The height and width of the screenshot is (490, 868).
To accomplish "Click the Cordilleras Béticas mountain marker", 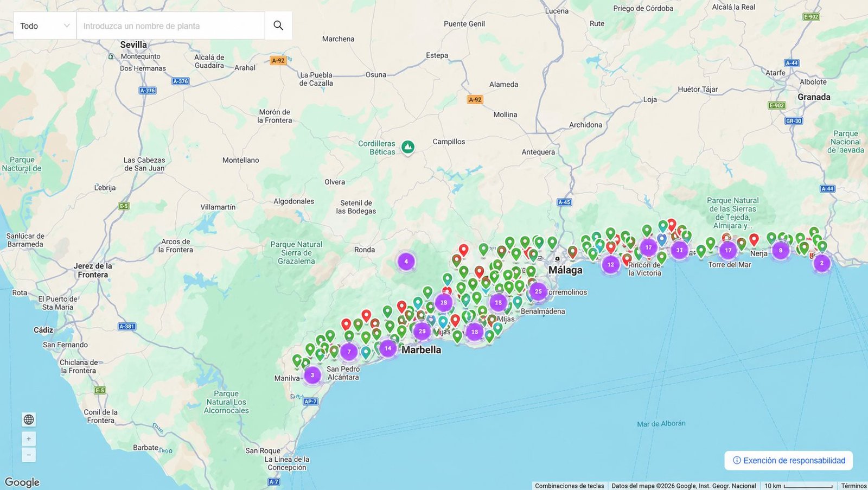I will [x=408, y=147].
